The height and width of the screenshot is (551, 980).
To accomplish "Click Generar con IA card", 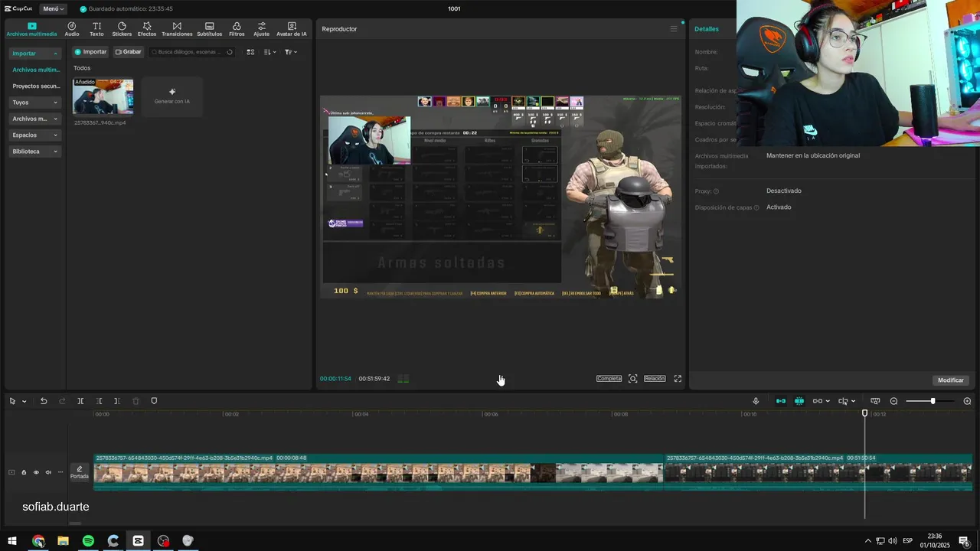I will tap(172, 96).
